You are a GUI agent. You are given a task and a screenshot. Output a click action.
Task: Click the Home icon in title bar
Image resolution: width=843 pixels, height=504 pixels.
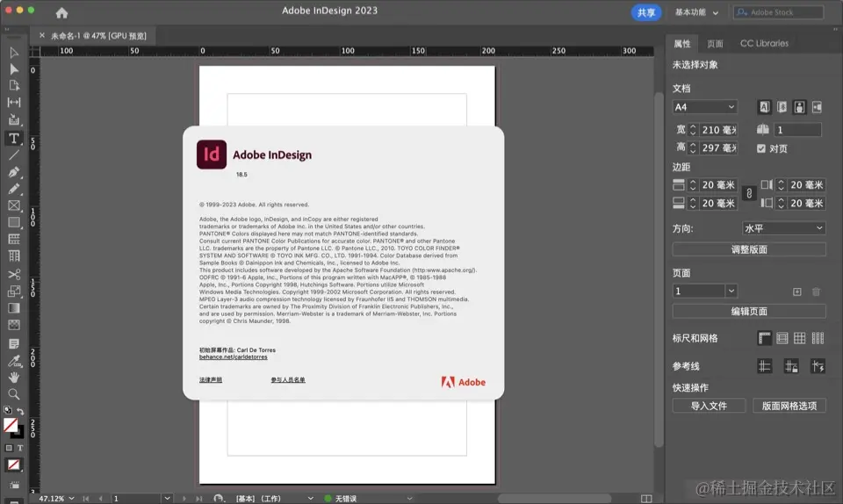[x=61, y=12]
